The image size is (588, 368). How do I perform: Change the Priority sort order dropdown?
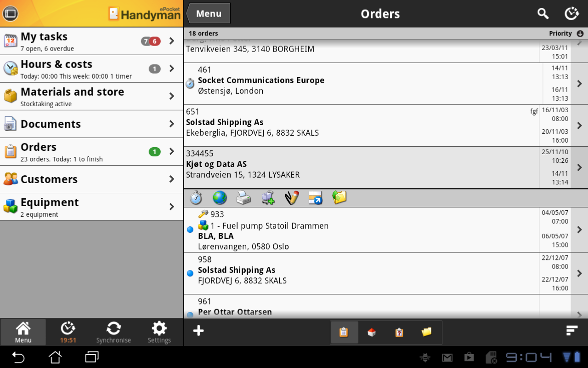(x=566, y=34)
